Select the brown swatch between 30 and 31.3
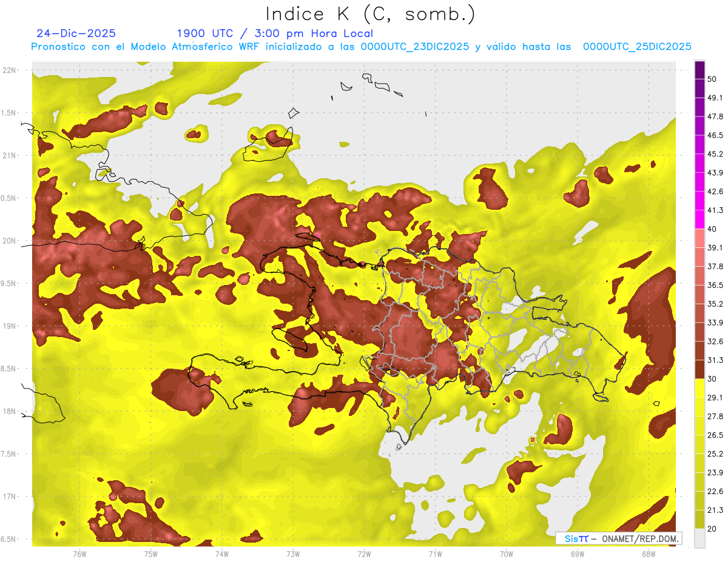Image resolution: width=728 pixels, height=562 pixels. coord(699,370)
